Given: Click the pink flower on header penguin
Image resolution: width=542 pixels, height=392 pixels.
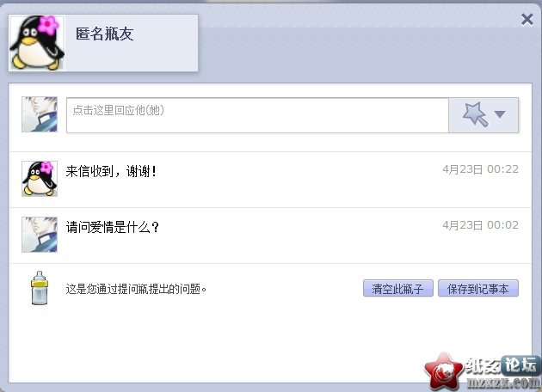Looking at the screenshot, I should (48, 25).
